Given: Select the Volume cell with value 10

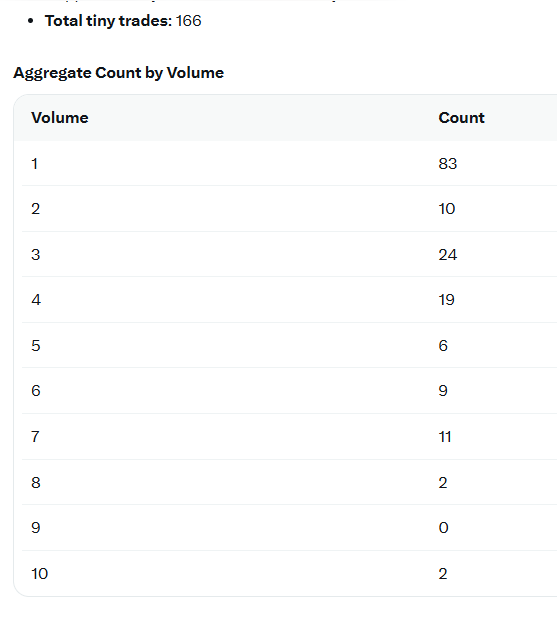Looking at the screenshot, I should click(x=40, y=573).
